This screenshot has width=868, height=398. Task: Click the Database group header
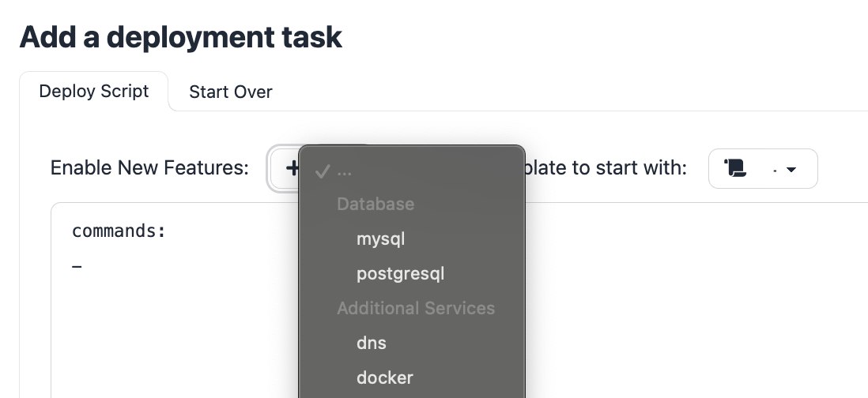pyautogui.click(x=376, y=204)
